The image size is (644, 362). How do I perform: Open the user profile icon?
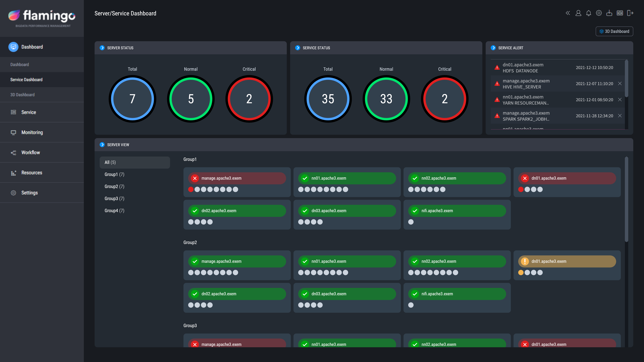[x=578, y=13]
